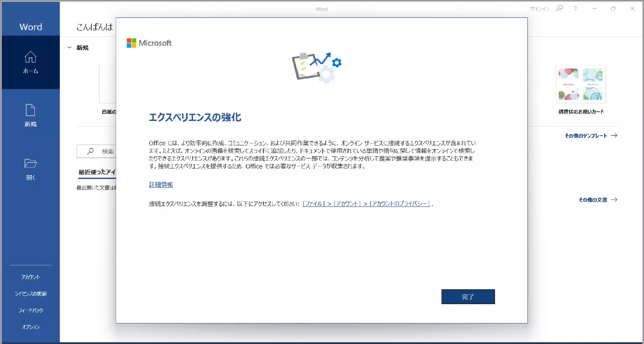Image resolution: width=644 pixels, height=344 pixels.
Task: Open オプション in the sidebar
Action: click(x=31, y=327)
